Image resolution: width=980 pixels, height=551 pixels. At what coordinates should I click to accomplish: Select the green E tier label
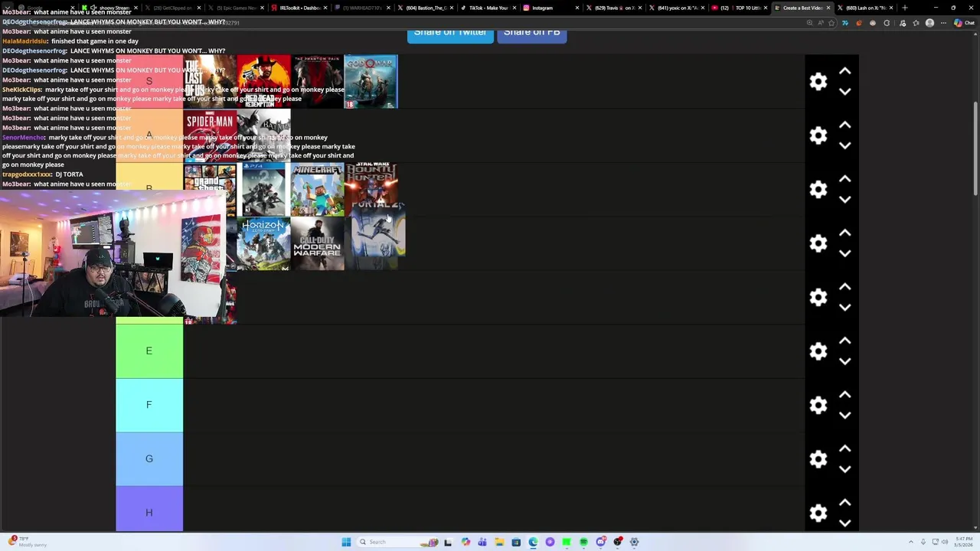(x=149, y=351)
